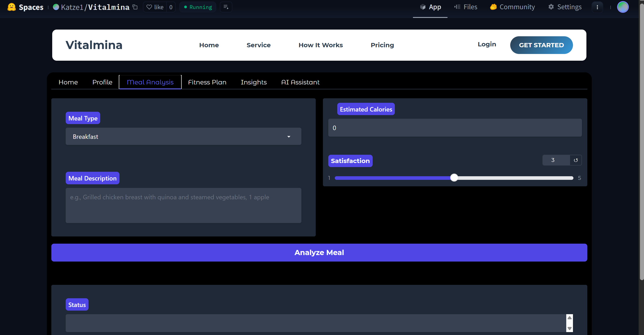The image size is (644, 335).
Task: Copy the space name with copy icon
Action: point(135,7)
